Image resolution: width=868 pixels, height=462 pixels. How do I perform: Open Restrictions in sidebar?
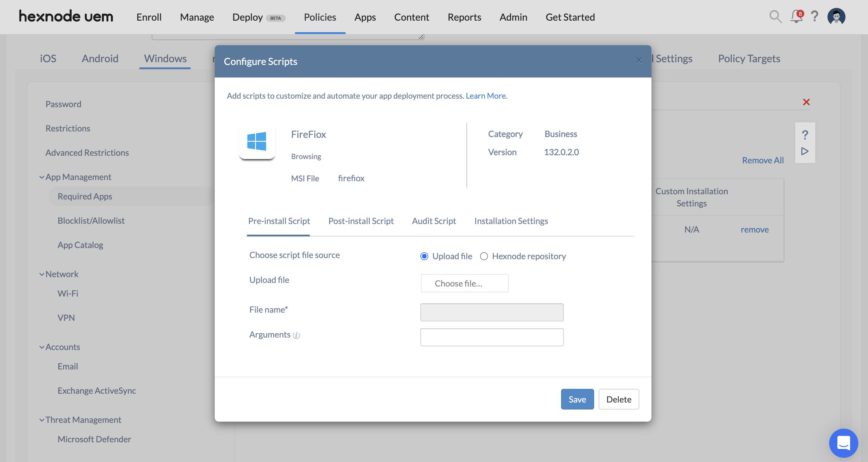[x=68, y=128]
